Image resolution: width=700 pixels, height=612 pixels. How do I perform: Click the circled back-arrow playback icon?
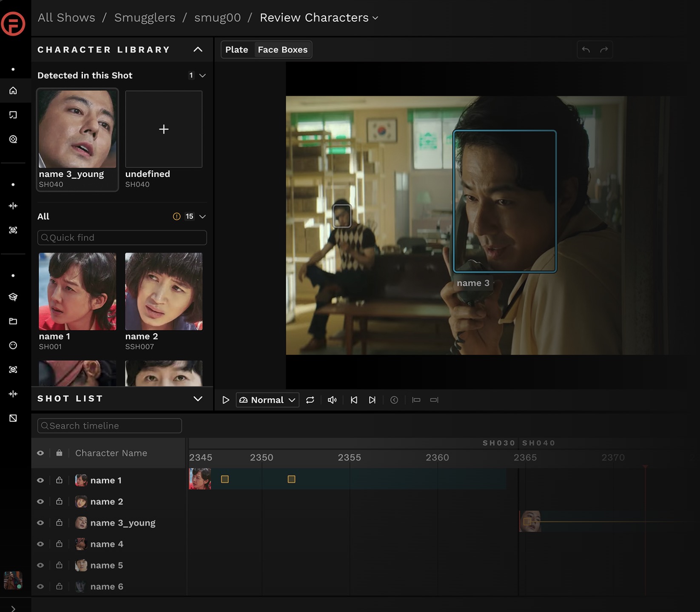point(394,400)
